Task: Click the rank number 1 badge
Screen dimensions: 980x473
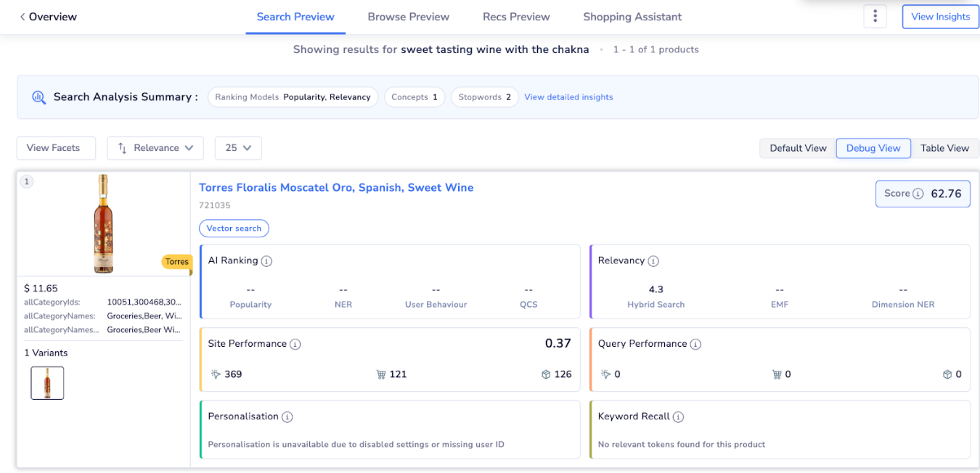Action: (27, 181)
